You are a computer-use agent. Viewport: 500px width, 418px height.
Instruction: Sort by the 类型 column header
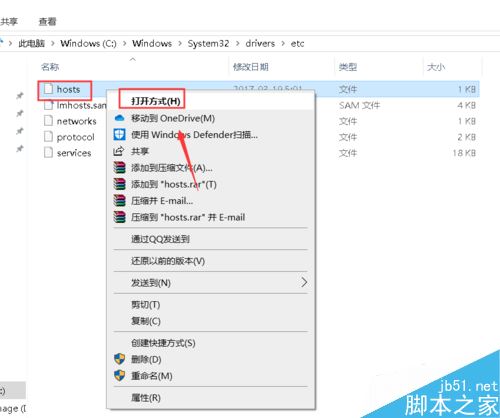click(x=348, y=67)
